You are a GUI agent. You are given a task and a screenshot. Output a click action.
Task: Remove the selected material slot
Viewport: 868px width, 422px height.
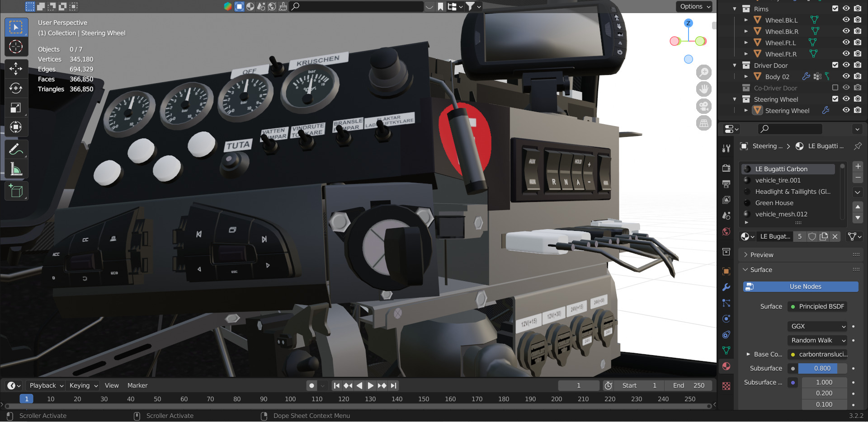858,178
